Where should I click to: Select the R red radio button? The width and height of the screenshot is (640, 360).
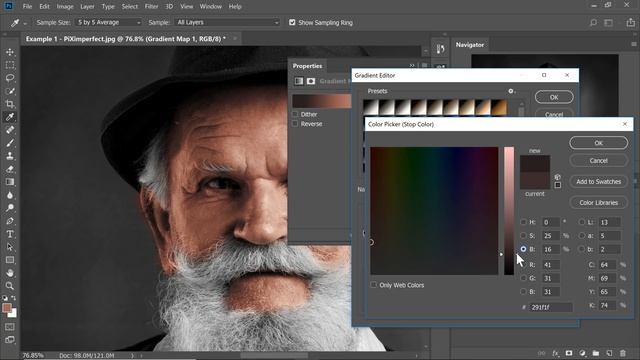point(523,264)
